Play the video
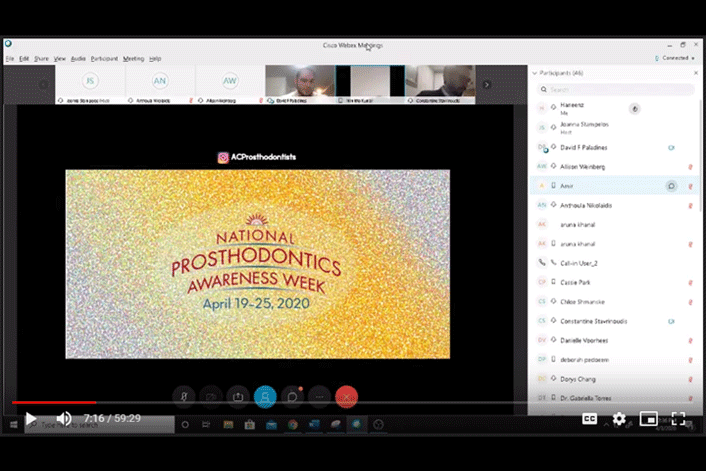Screen dimensions: 706x471 (31, 419)
